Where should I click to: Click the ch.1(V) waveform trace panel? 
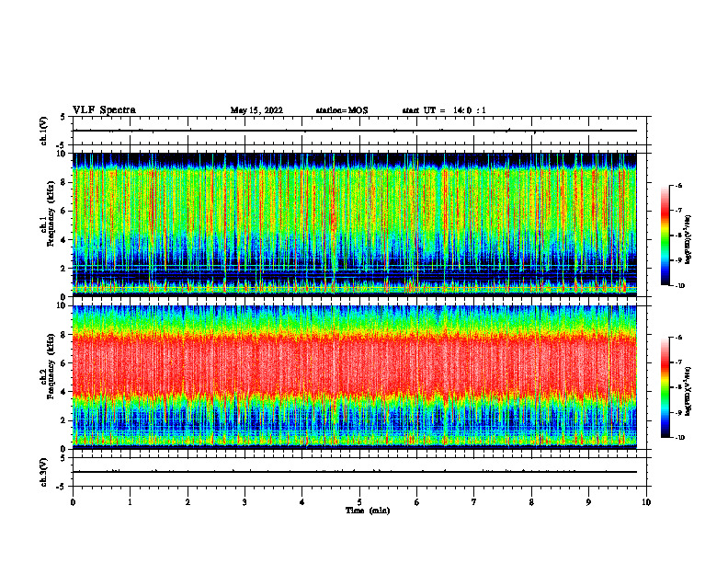point(359,131)
